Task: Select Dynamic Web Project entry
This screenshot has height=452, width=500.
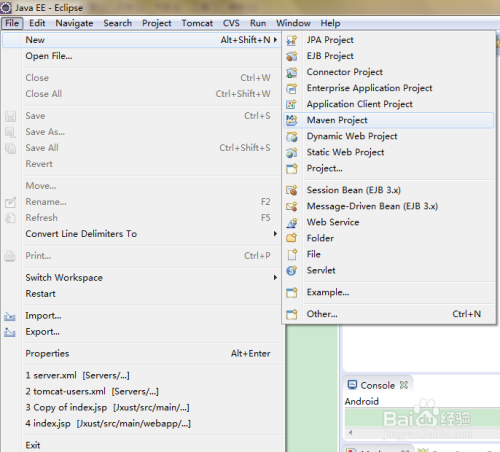Action: (389, 136)
